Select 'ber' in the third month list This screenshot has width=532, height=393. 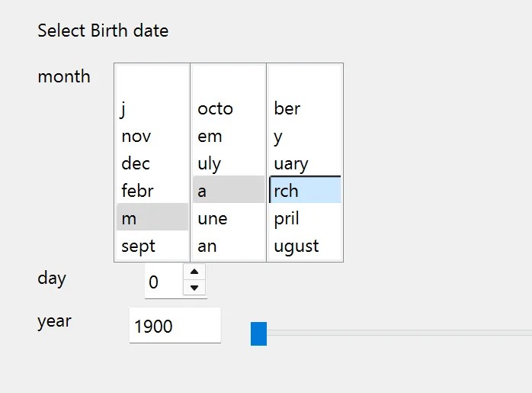(x=304, y=109)
